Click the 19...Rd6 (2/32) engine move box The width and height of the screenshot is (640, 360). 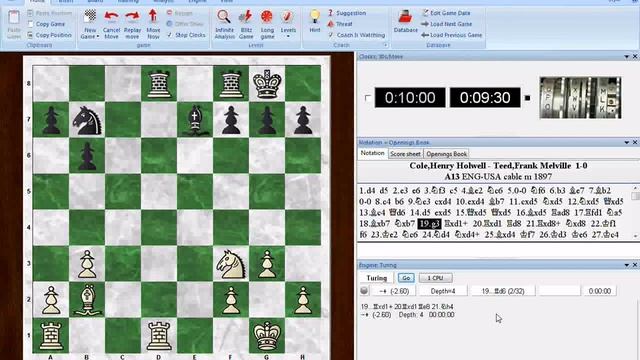(x=503, y=291)
